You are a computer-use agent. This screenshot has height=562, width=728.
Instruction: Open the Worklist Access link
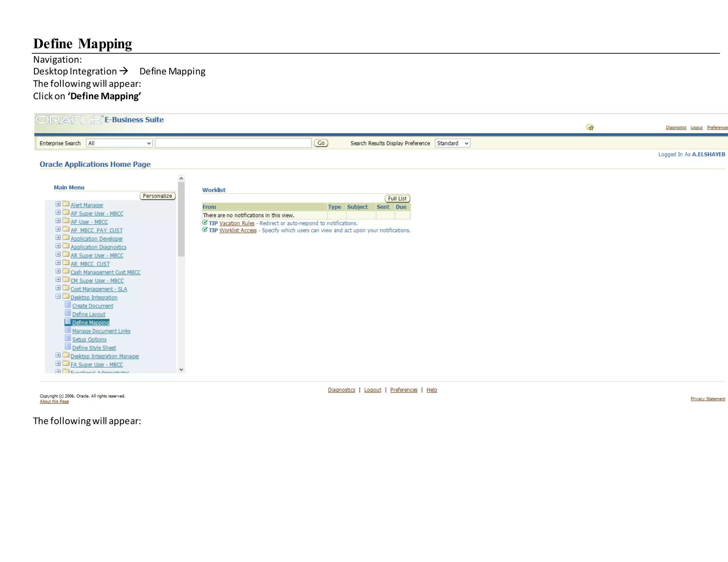tap(238, 231)
